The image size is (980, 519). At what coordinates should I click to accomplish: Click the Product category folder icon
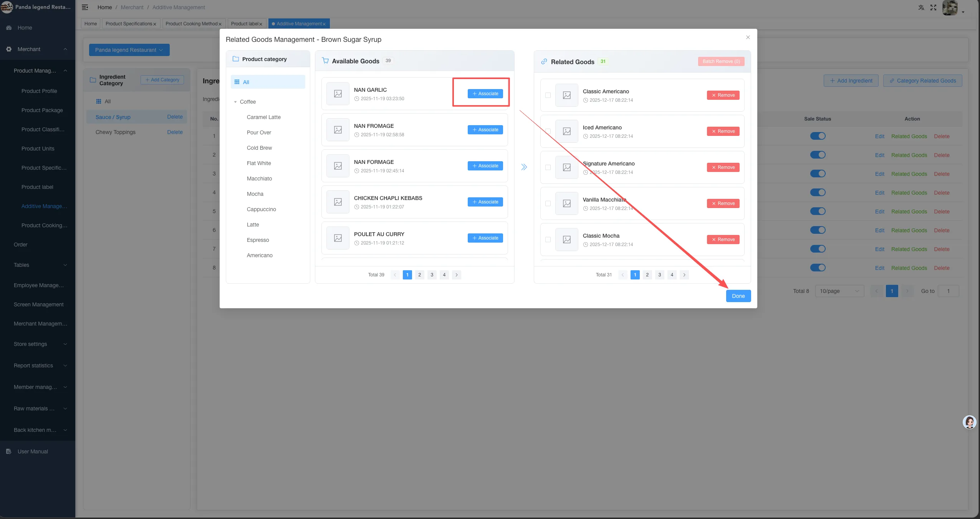click(236, 59)
